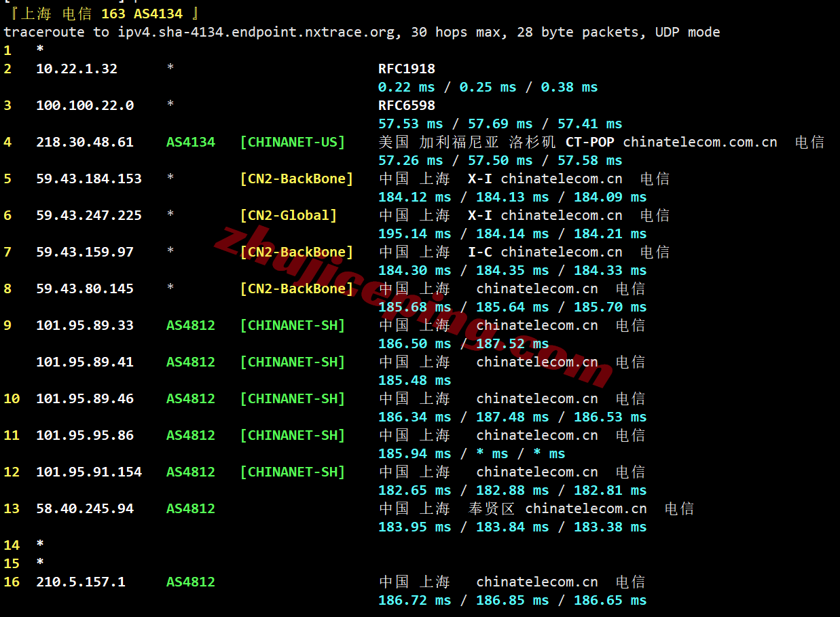Image resolution: width=840 pixels, height=617 pixels.
Task: Click IP address 10.22.1.32
Action: pos(77,69)
